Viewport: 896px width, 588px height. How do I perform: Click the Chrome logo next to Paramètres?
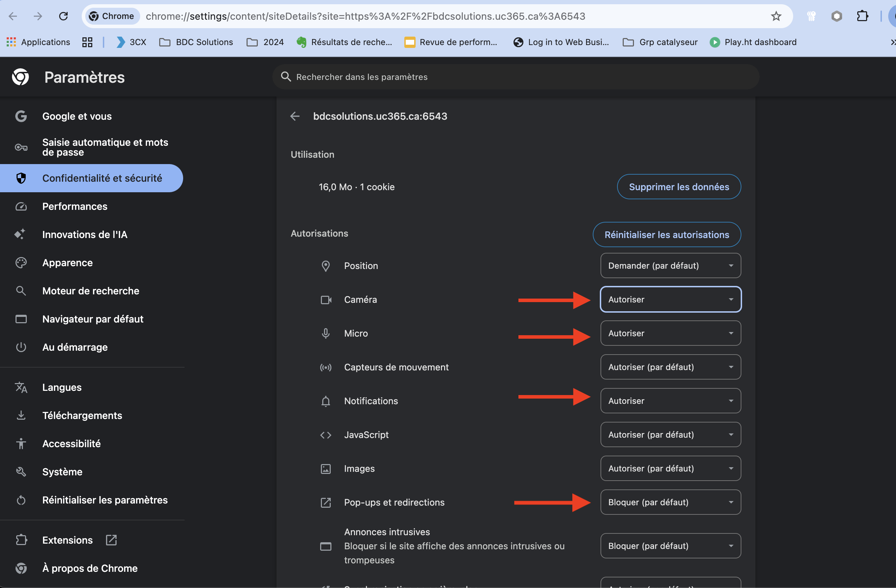coord(20,77)
